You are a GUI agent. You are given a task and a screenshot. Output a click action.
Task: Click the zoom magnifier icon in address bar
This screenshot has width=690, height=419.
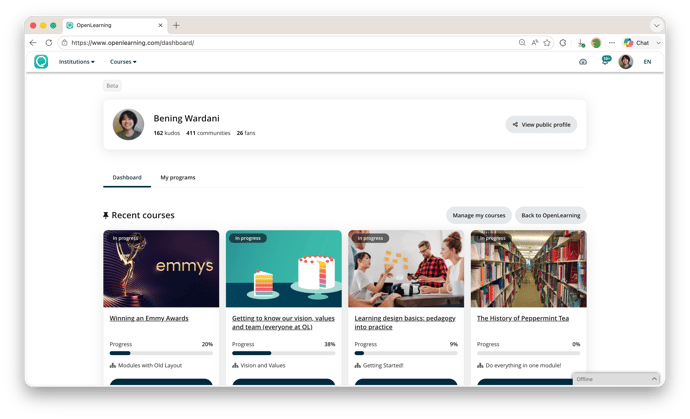coord(522,43)
